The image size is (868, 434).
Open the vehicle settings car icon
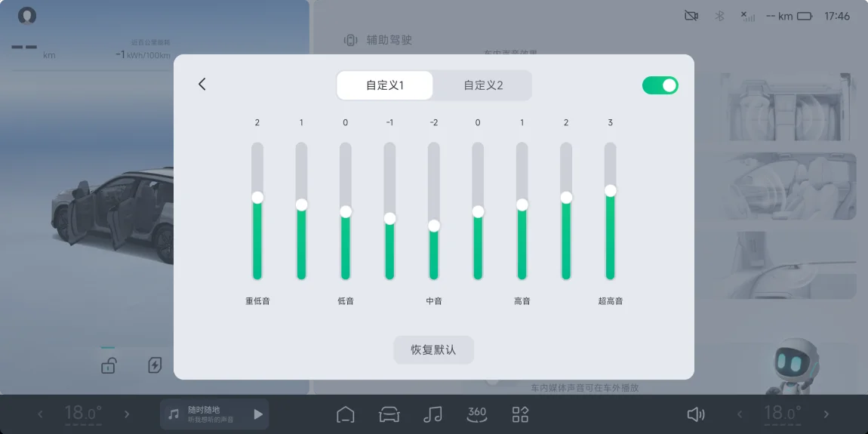pyautogui.click(x=389, y=414)
